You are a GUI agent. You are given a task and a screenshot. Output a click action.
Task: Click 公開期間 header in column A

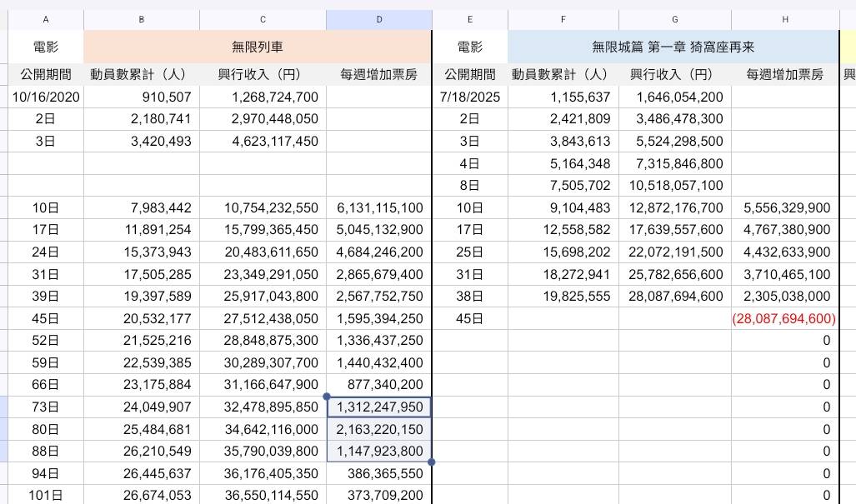point(46,74)
